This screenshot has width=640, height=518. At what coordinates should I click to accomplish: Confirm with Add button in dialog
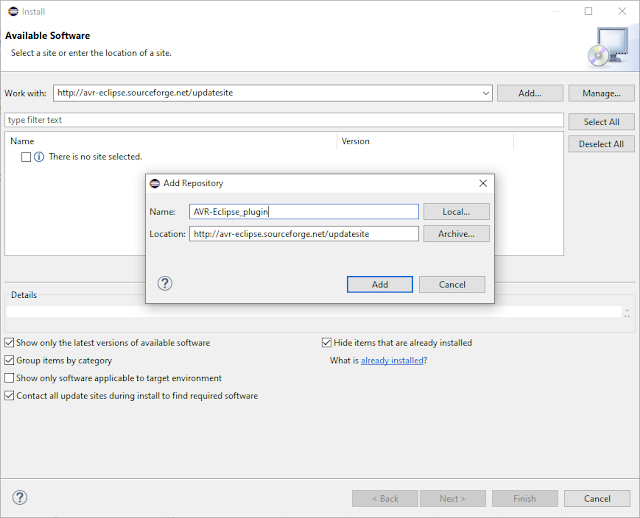pyautogui.click(x=380, y=285)
